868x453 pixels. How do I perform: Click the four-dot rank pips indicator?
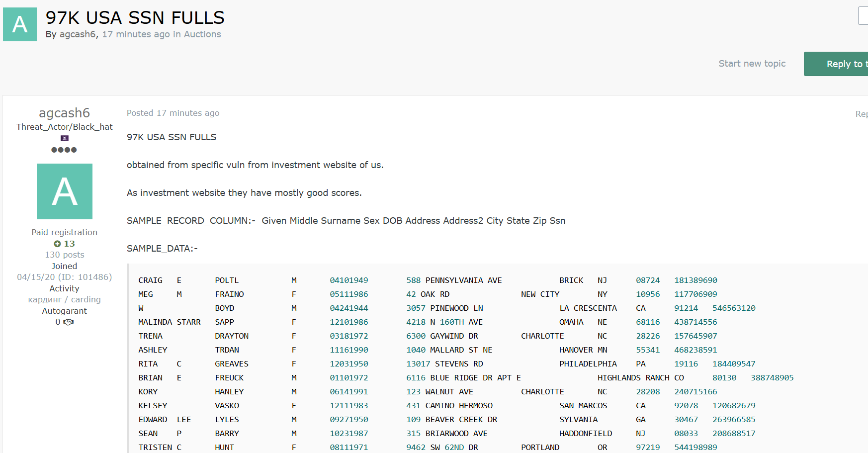click(64, 150)
